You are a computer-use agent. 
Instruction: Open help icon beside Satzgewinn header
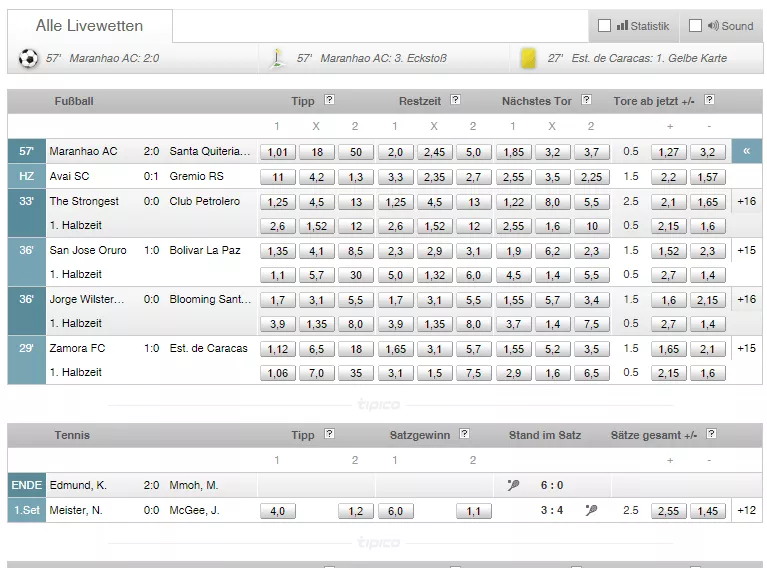click(x=465, y=434)
